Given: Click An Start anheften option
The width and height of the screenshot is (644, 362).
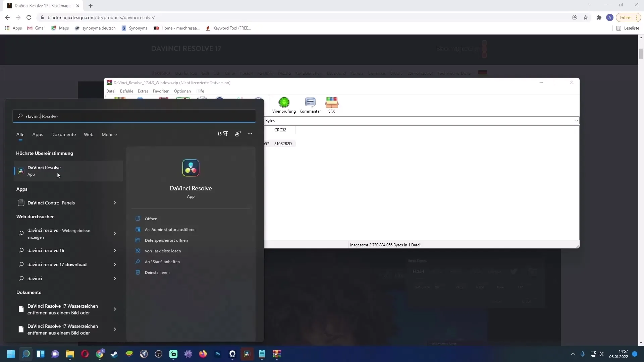Looking at the screenshot, I should [x=162, y=262].
